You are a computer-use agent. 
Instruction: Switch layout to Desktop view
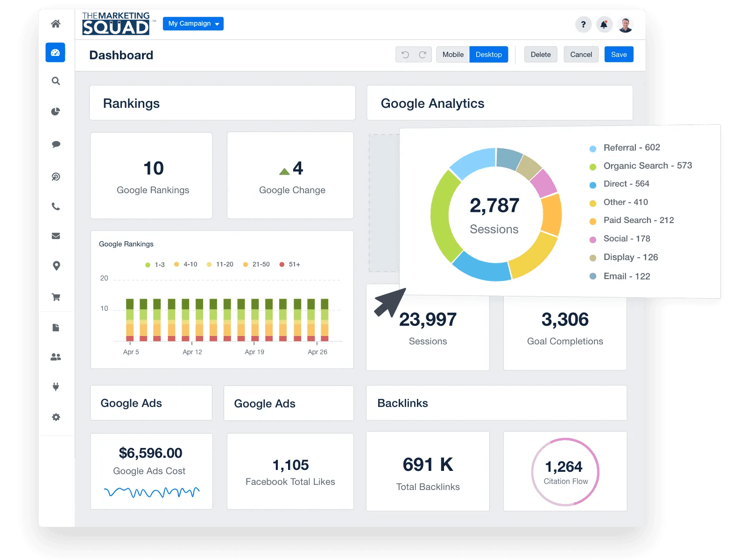[488, 55]
